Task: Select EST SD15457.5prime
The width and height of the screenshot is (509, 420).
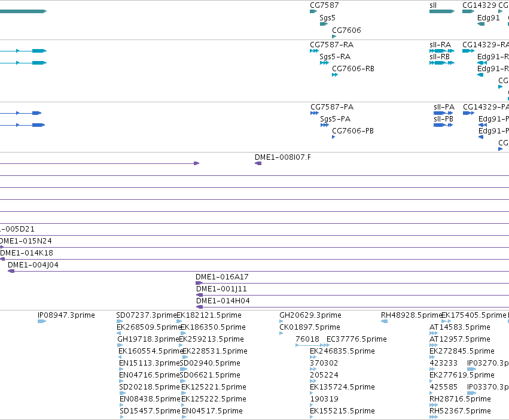Action: tap(150, 412)
